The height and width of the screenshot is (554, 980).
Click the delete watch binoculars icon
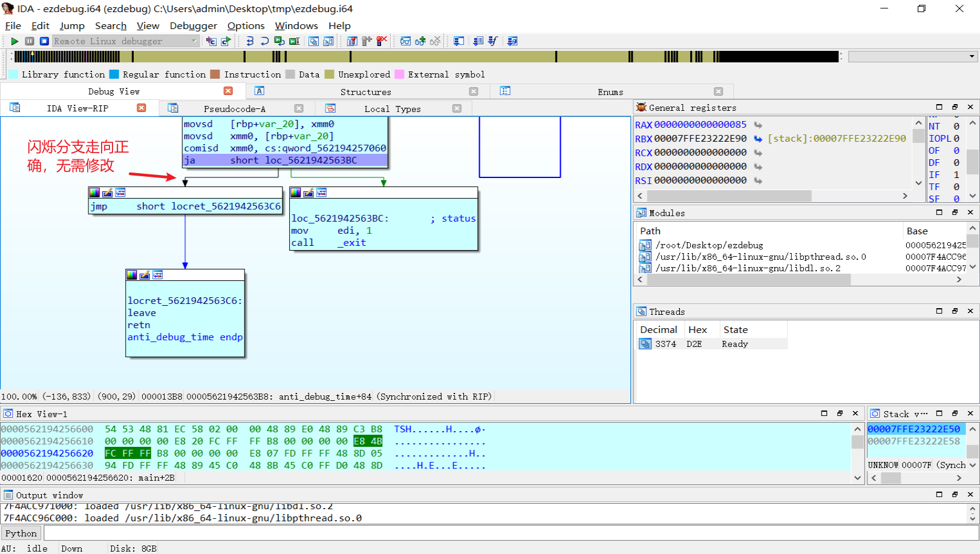435,41
